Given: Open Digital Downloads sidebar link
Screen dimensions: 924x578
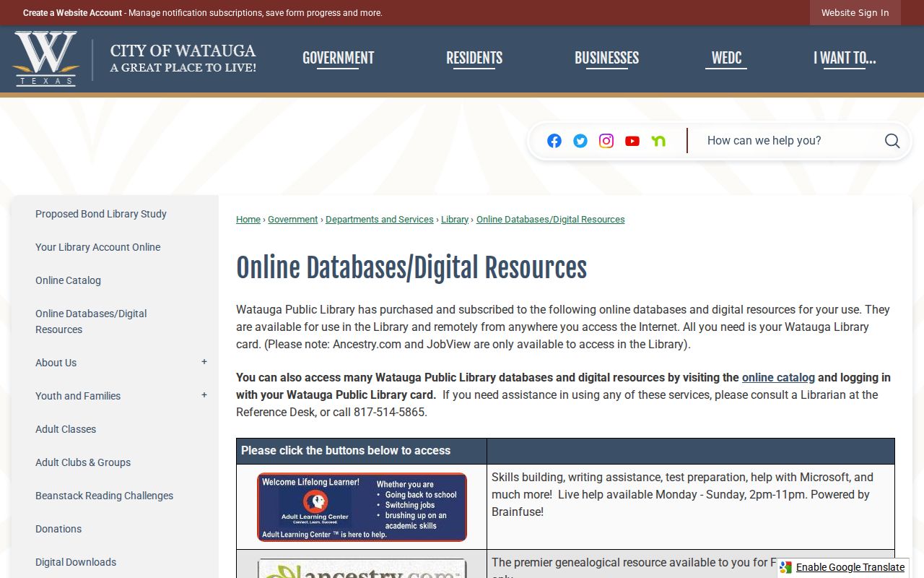Looking at the screenshot, I should click(x=76, y=562).
